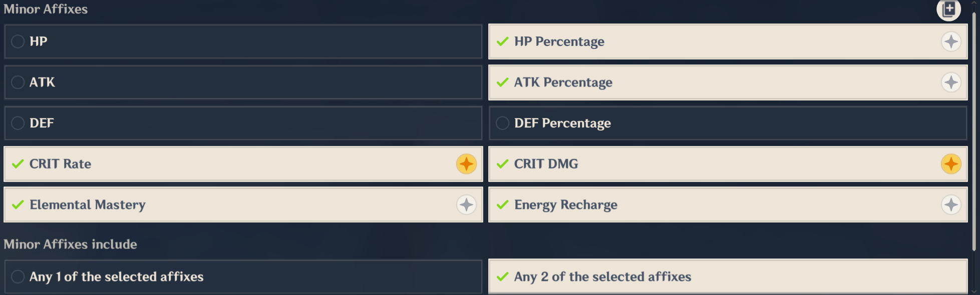The image size is (980, 295).
Task: Untick the ATK Percentage checkmark
Action: tap(503, 82)
